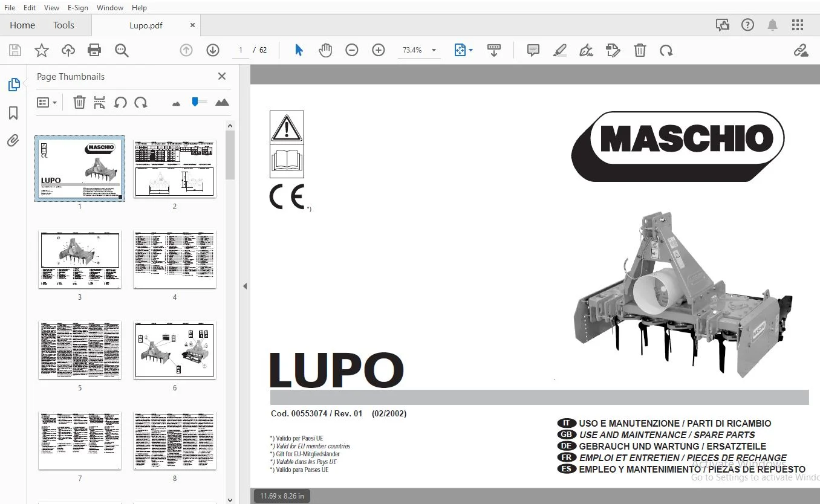Open the File menu

pyautogui.click(x=10, y=7)
